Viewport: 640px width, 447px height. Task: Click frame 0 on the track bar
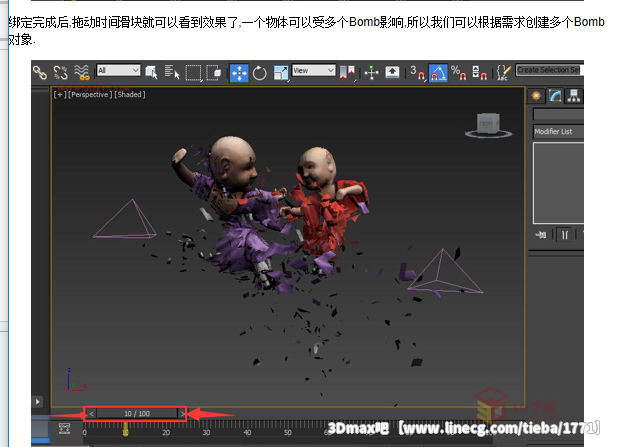coord(84,433)
